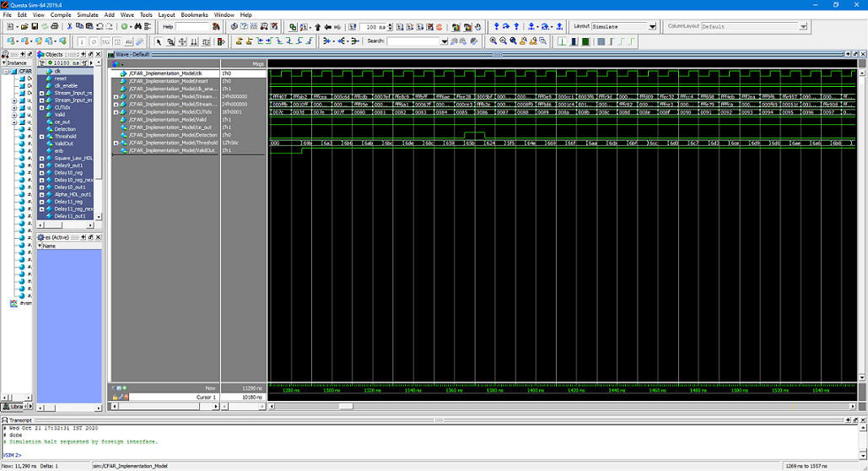Select the Detection signal in Objects panel
The height and width of the screenshot is (471, 868).
click(65, 129)
